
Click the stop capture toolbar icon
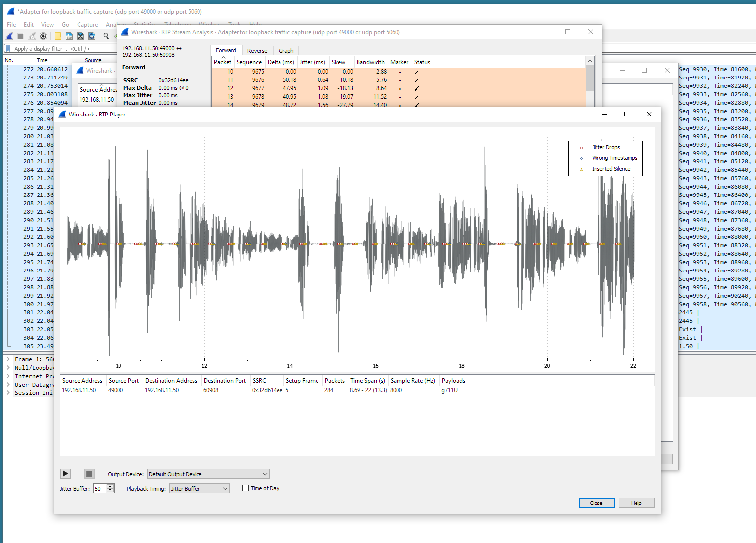(20, 36)
